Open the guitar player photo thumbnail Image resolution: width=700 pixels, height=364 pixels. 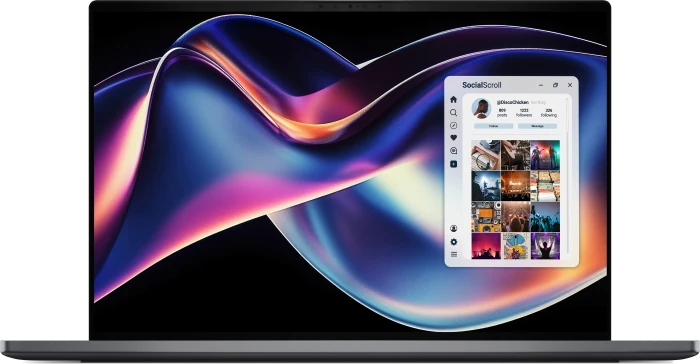[515, 155]
